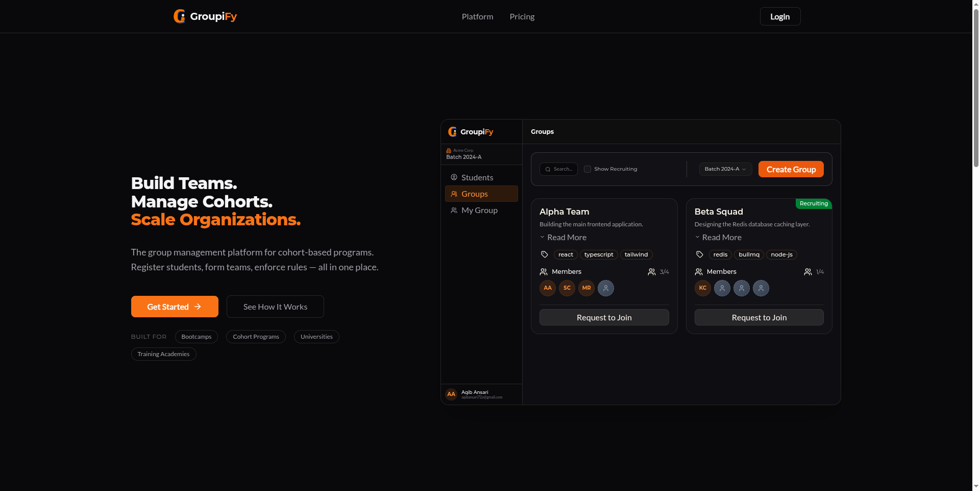Open the Batch 2024-A dropdown
980x491 pixels.
click(x=725, y=169)
